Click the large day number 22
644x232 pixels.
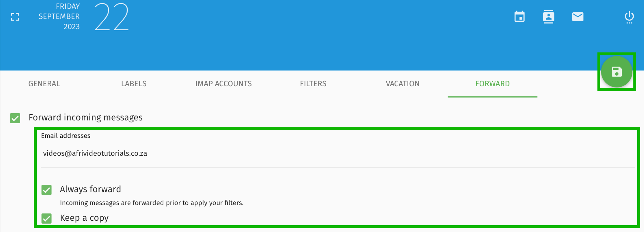click(112, 17)
